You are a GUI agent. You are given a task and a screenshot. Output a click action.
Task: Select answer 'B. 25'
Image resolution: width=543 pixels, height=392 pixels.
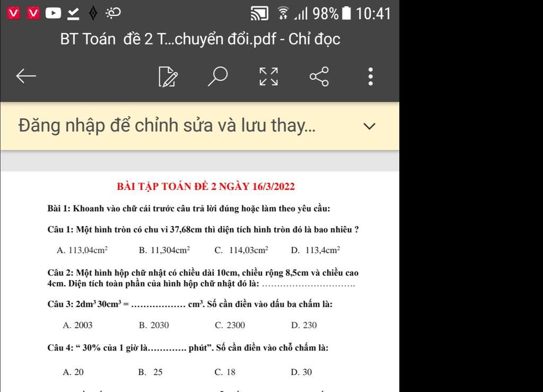click(150, 372)
